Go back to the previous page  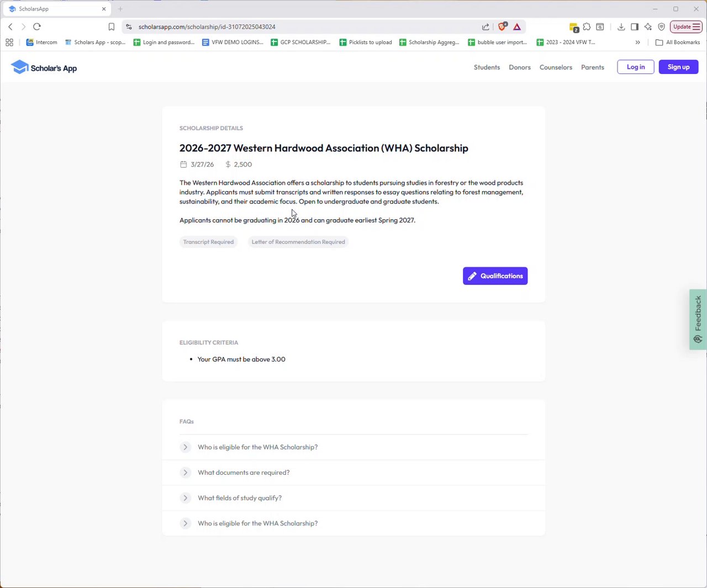click(10, 27)
